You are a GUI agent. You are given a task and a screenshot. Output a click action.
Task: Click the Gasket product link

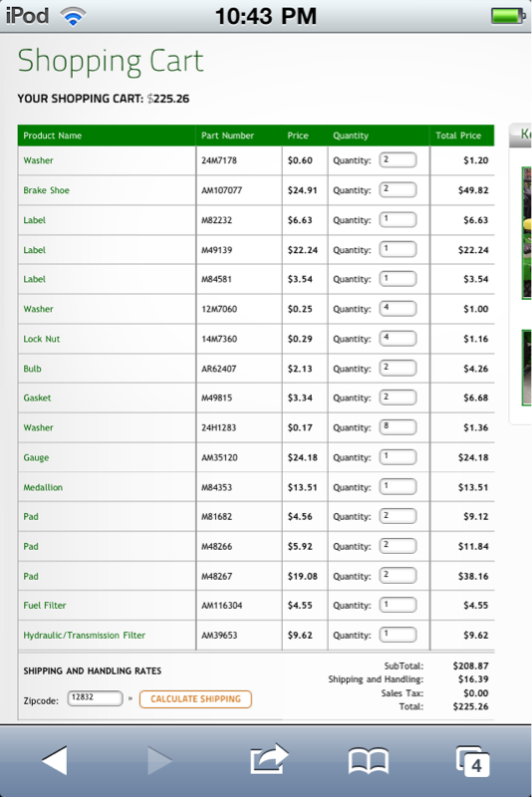coord(37,398)
